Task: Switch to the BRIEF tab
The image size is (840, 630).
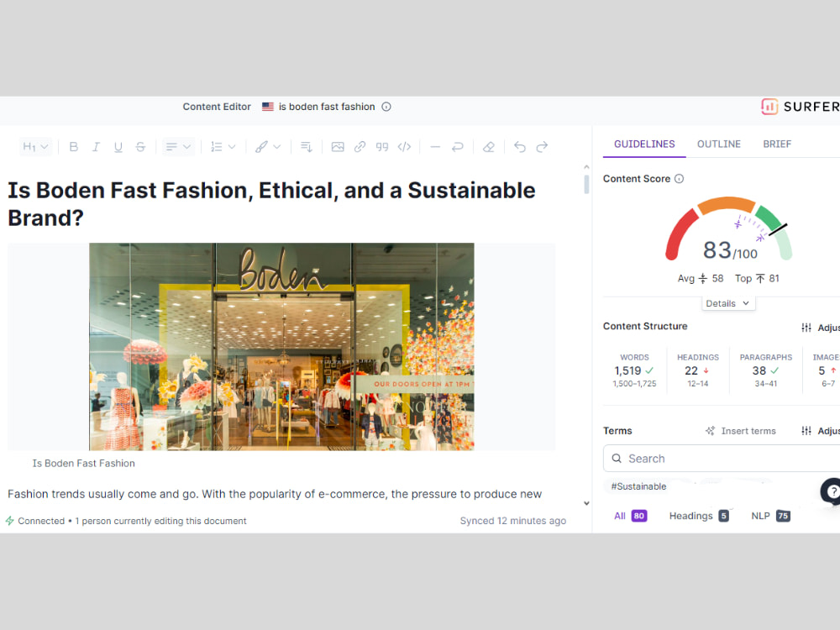Action: pyautogui.click(x=777, y=144)
